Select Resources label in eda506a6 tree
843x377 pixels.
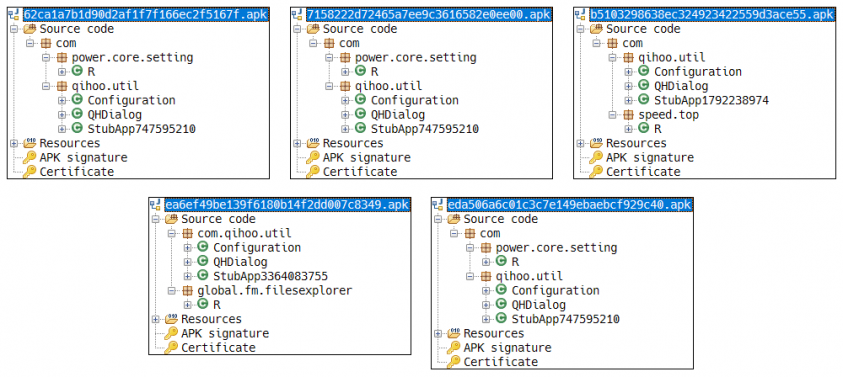click(x=494, y=333)
